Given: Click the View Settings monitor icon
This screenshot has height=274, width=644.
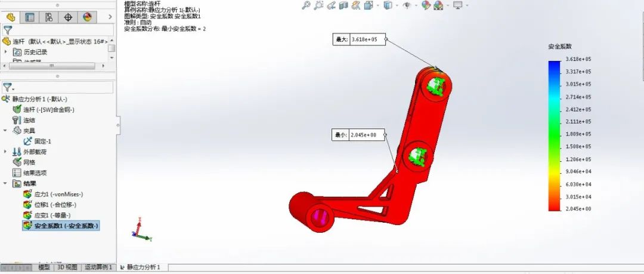Looking at the screenshot, I should click(457, 5).
